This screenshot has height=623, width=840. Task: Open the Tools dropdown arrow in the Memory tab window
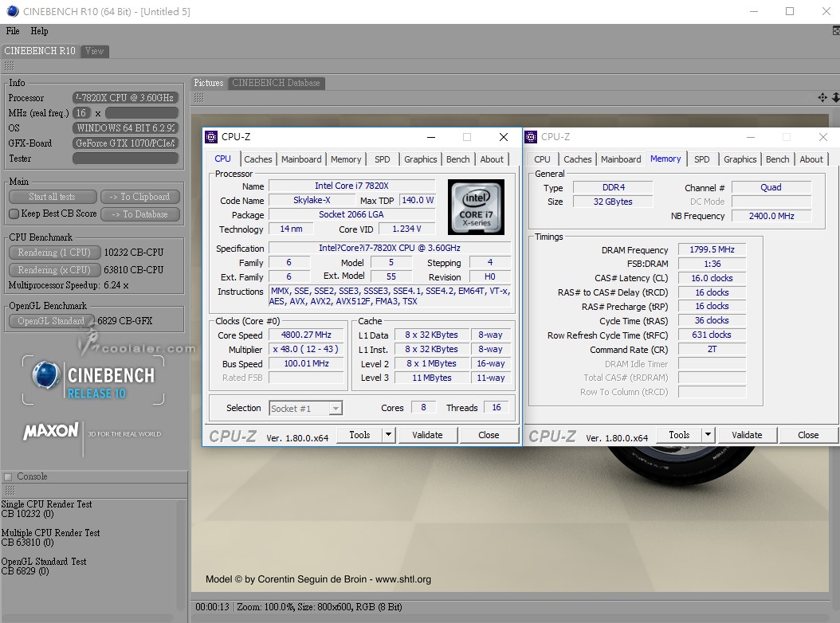(708, 435)
